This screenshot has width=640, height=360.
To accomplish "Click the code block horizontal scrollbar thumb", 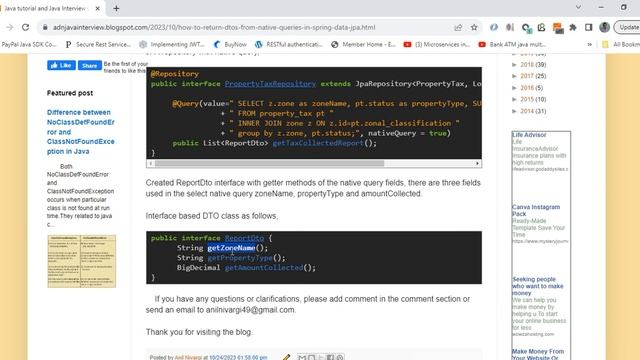I will click(269, 163).
